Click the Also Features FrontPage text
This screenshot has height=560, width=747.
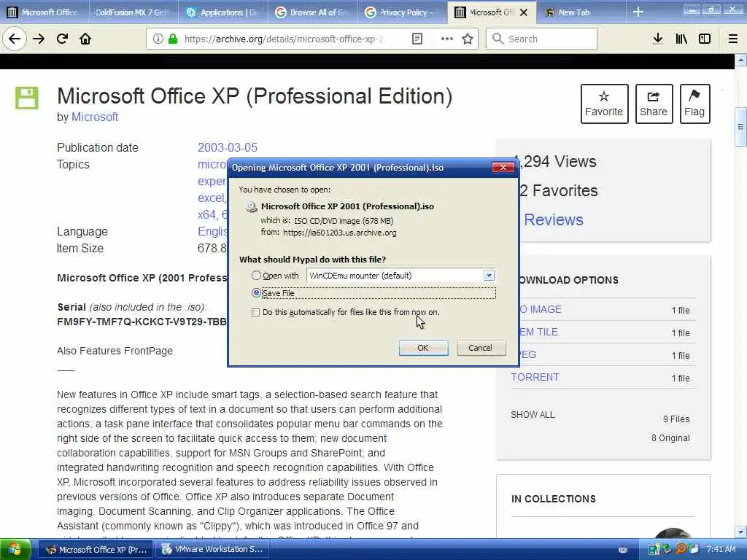pyautogui.click(x=115, y=351)
